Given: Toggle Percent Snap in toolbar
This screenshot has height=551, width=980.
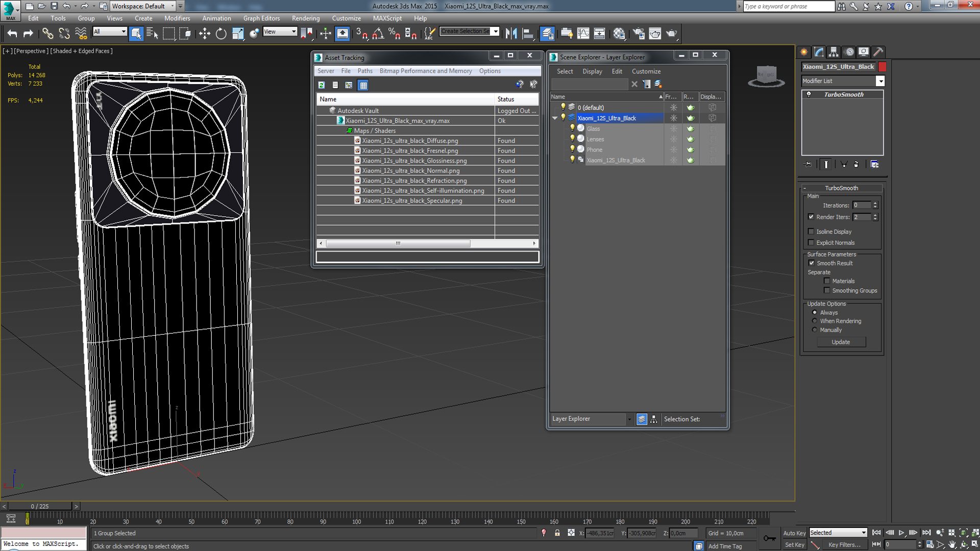Looking at the screenshot, I should pyautogui.click(x=394, y=34).
